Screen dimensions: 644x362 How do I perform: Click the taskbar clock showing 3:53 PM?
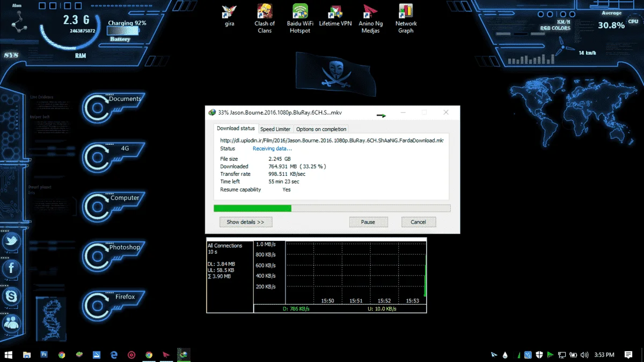click(x=604, y=354)
